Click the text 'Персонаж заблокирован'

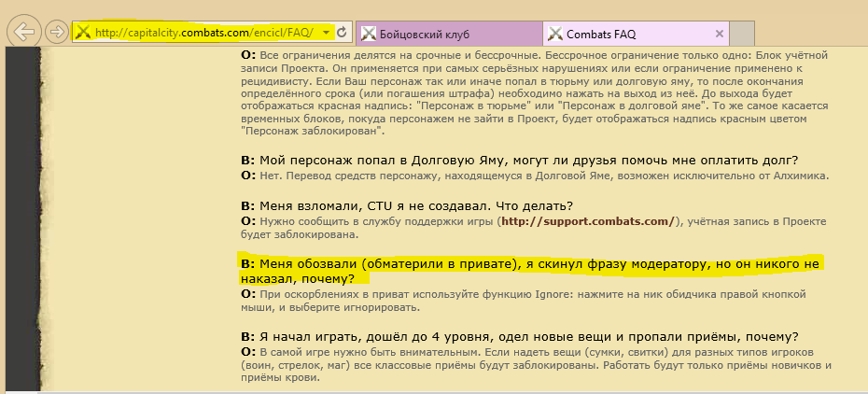coord(311,133)
